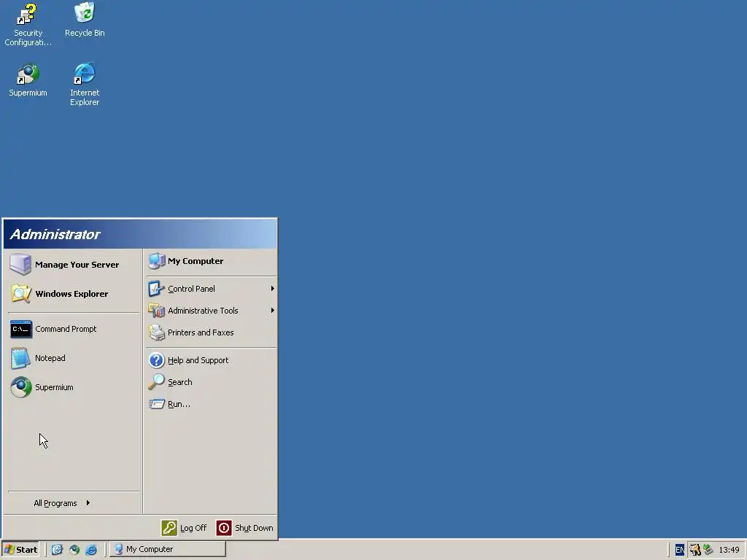Launch Supermium from quick launch bar
The image size is (747, 560).
(x=74, y=550)
